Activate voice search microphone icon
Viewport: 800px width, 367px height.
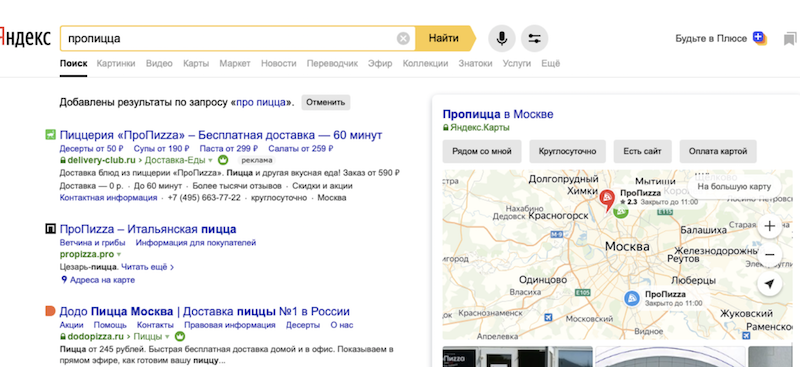[x=502, y=38]
